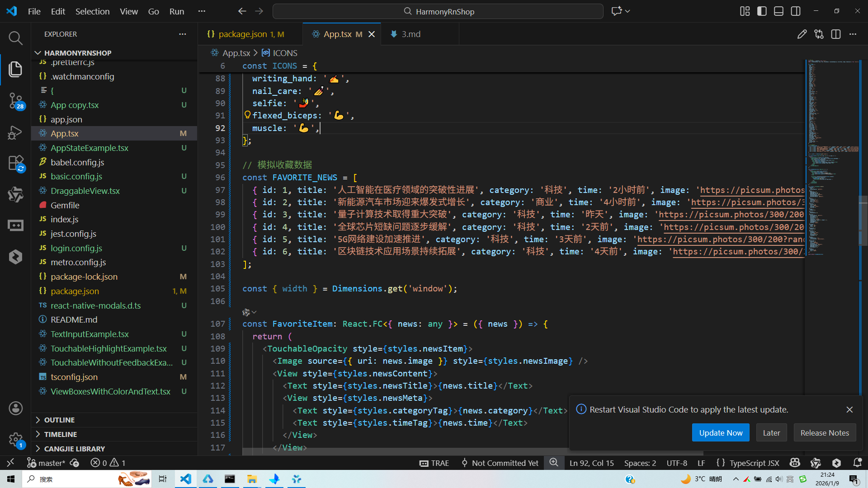This screenshot has width=868, height=488.
Task: Open the Edit menu
Action: 58,11
